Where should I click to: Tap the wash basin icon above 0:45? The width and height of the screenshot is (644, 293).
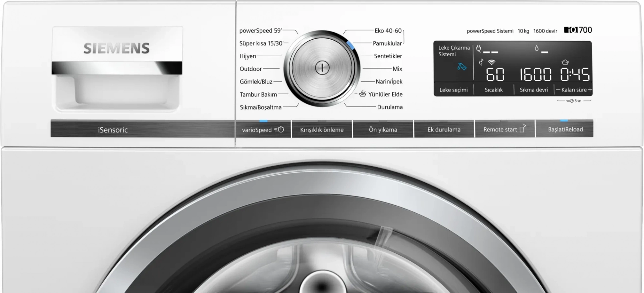(565, 62)
